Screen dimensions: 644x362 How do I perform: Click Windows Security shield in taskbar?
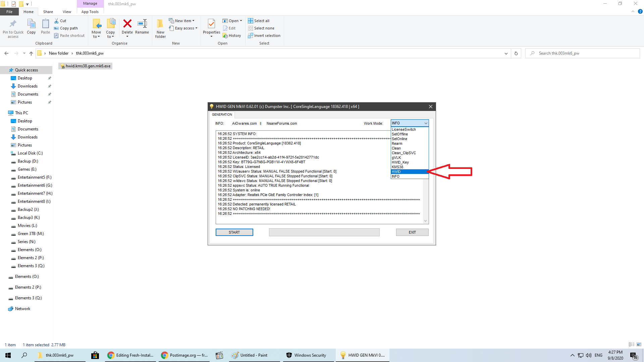pyautogui.click(x=289, y=355)
